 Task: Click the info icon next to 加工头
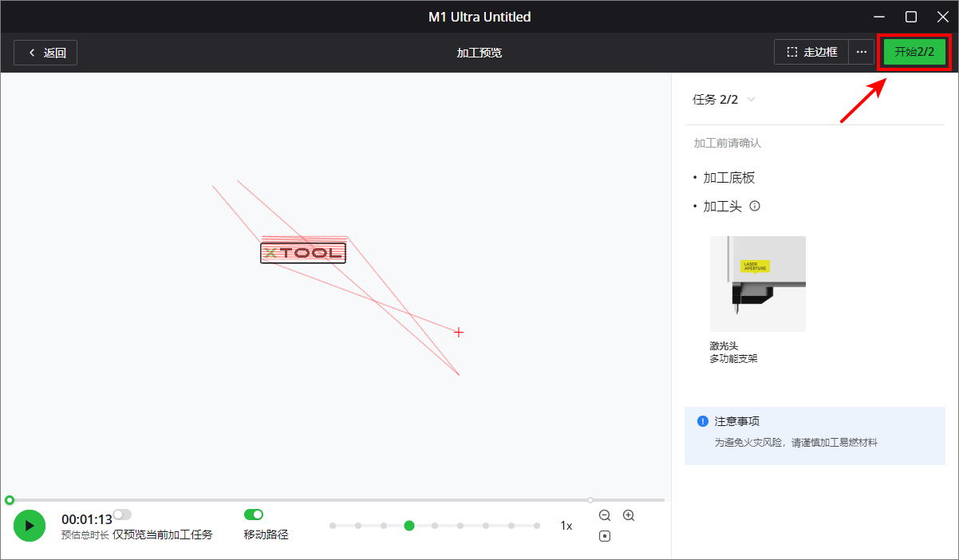[755, 206]
